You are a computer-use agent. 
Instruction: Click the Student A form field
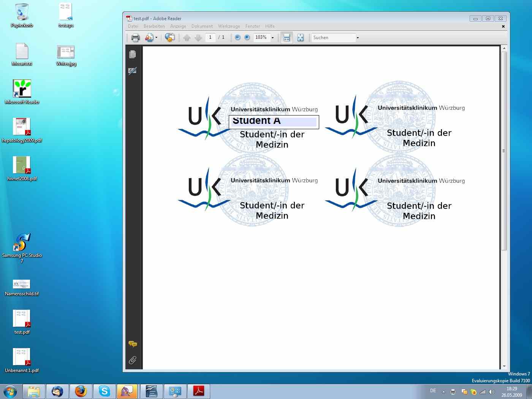tap(274, 122)
